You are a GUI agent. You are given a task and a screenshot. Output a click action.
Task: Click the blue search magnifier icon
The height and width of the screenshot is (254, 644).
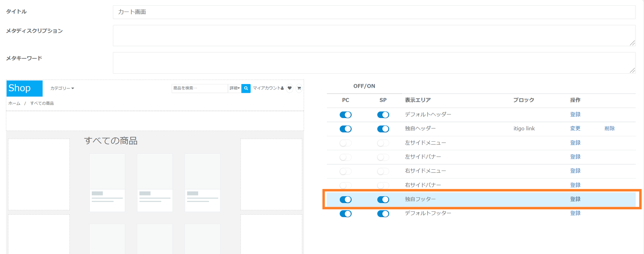click(246, 88)
